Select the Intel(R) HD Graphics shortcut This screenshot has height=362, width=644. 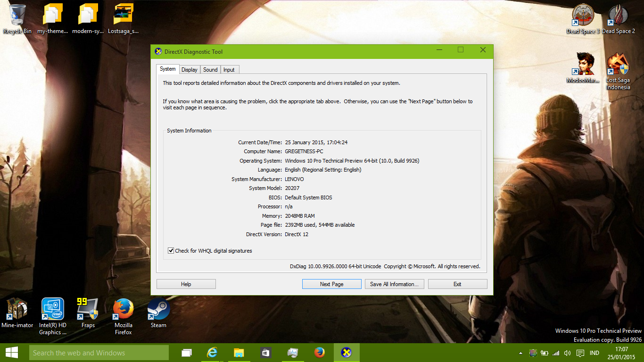(x=53, y=316)
